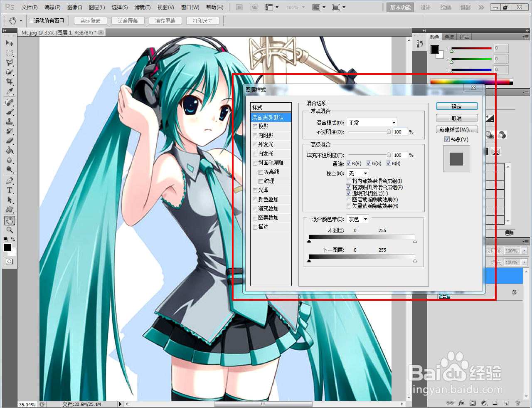Image resolution: width=532 pixels, height=408 pixels.
Task: Expand more workspaces chevron
Action: (x=481, y=7)
